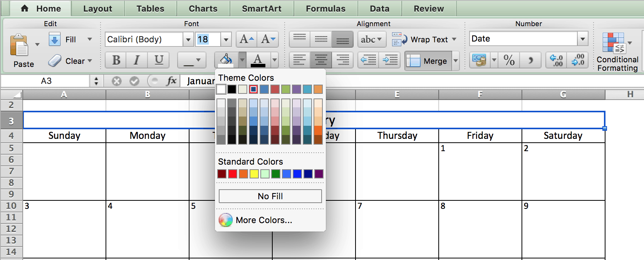This screenshot has height=260, width=644.
Task: Click the Conditional Formatting icon
Action: (614, 43)
